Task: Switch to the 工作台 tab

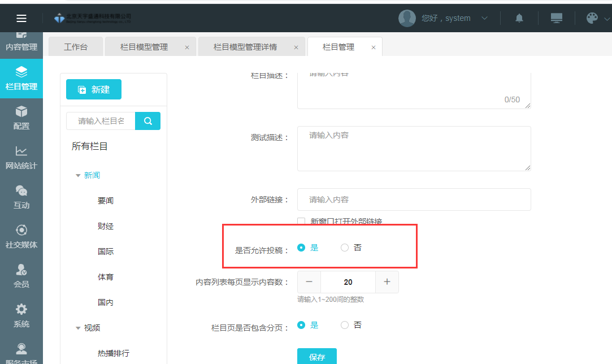Action: click(x=76, y=47)
